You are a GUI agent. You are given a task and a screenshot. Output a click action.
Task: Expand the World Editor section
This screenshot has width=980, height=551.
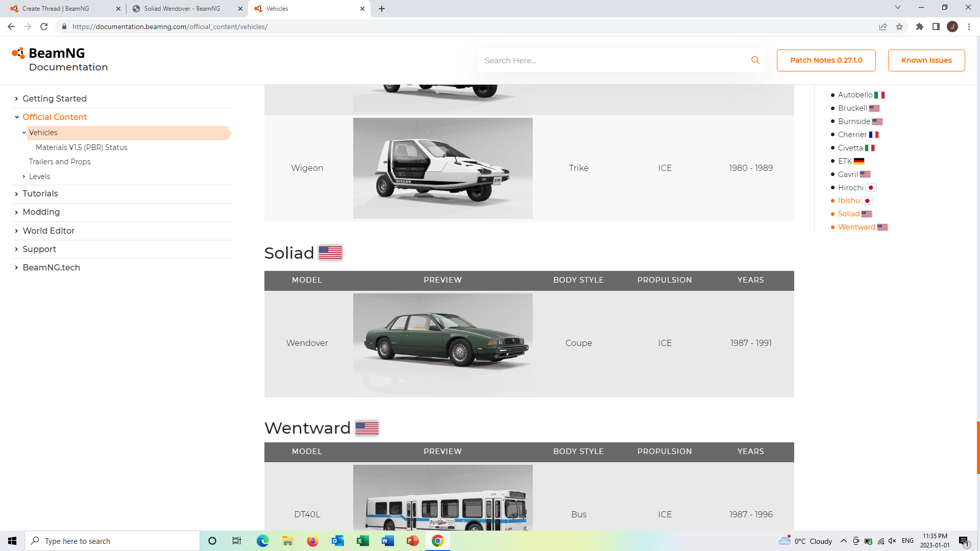click(16, 231)
